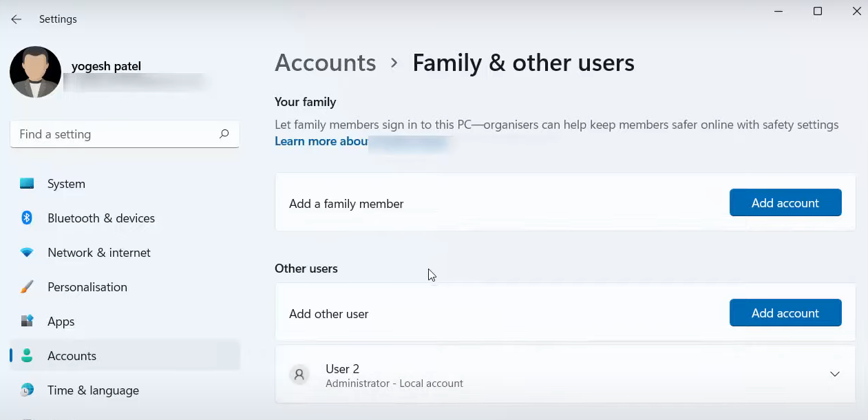Click the back arrow in Settings
The height and width of the screenshot is (420, 868).
(17, 19)
